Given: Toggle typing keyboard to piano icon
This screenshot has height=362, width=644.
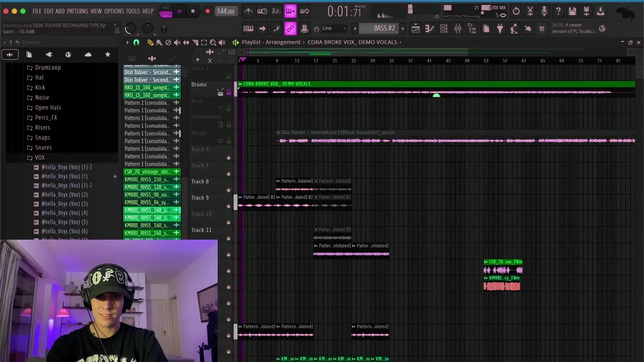Looking at the screenshot, I should (248, 29).
